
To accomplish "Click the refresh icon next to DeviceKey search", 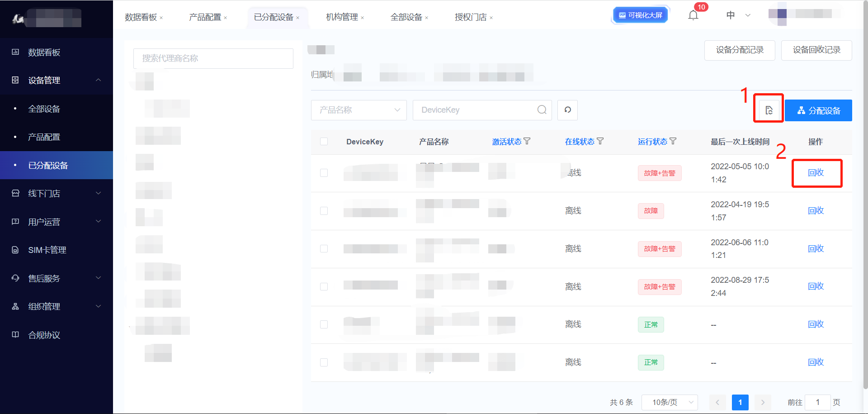I will (567, 110).
